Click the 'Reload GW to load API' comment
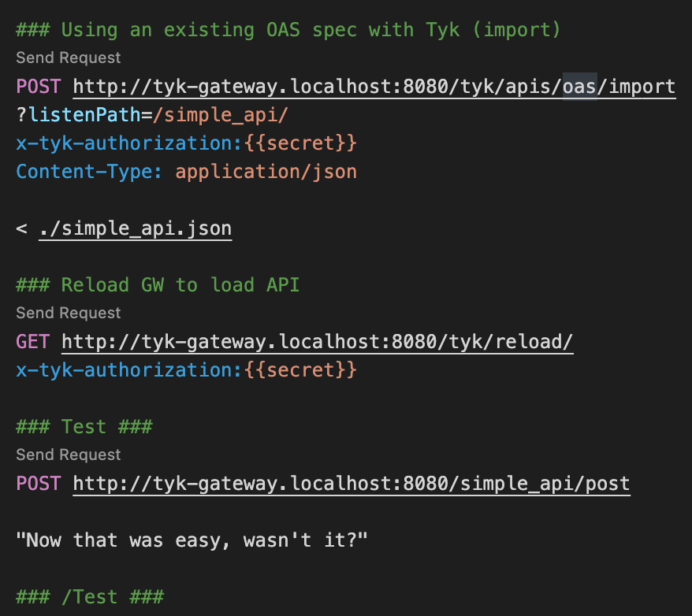 (180, 284)
